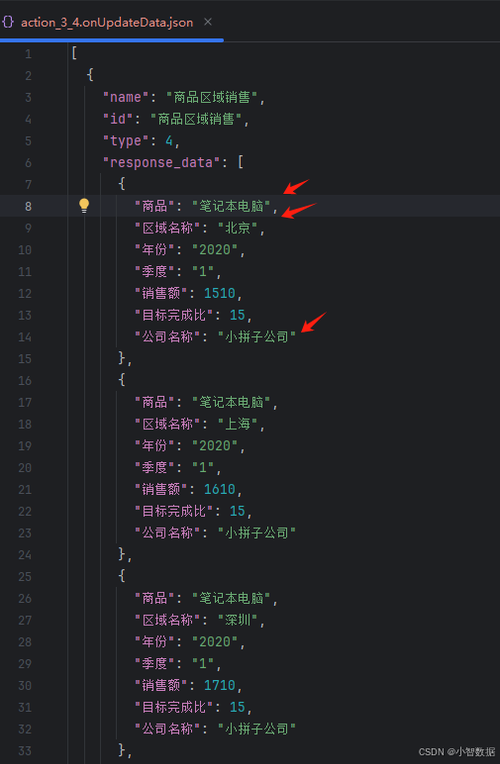Click "小拼子公司" value on line 23
The width and height of the screenshot is (500, 764).
pyautogui.click(x=257, y=533)
